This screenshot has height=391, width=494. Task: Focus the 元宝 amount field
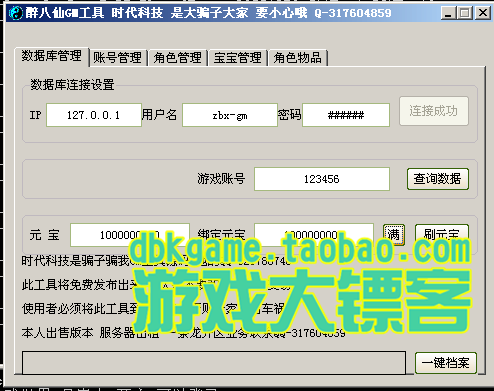[130, 235]
